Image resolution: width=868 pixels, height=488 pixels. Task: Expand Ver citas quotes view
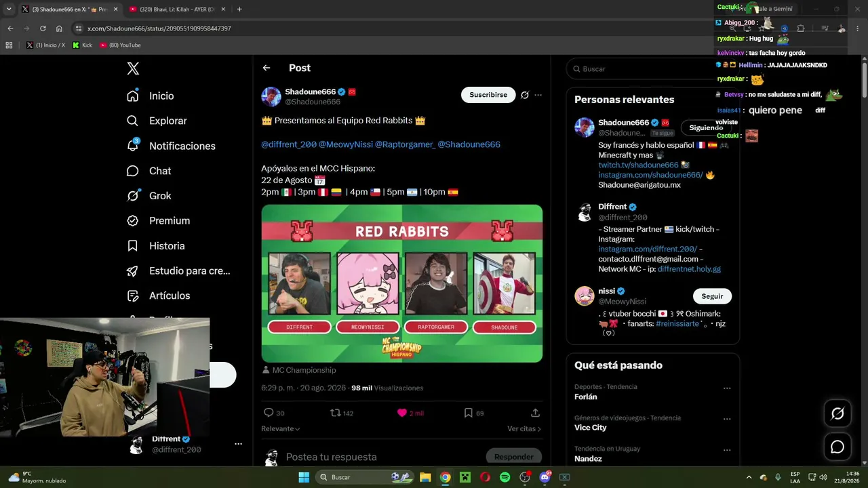click(x=524, y=429)
